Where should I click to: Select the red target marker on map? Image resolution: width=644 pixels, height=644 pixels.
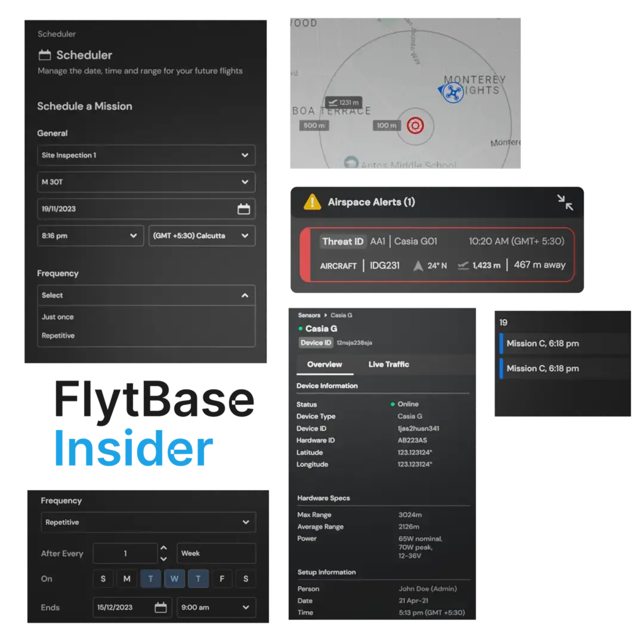(x=415, y=126)
